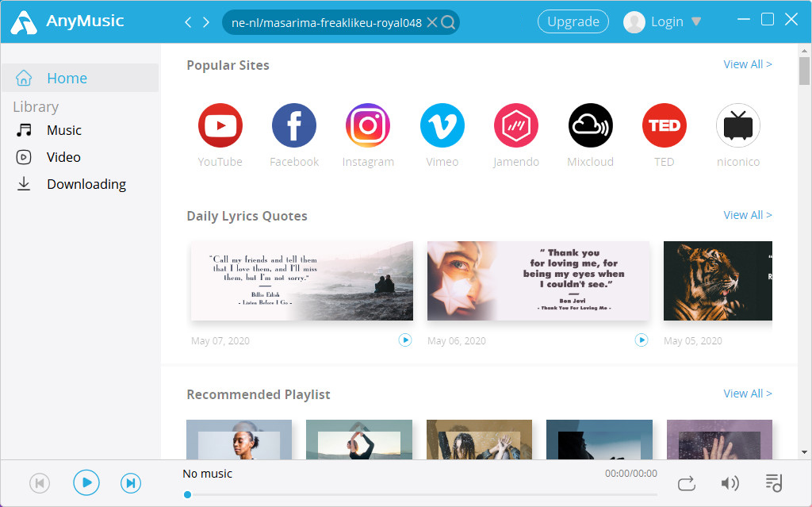Click the scrollbar down arrow

pyautogui.click(x=804, y=452)
